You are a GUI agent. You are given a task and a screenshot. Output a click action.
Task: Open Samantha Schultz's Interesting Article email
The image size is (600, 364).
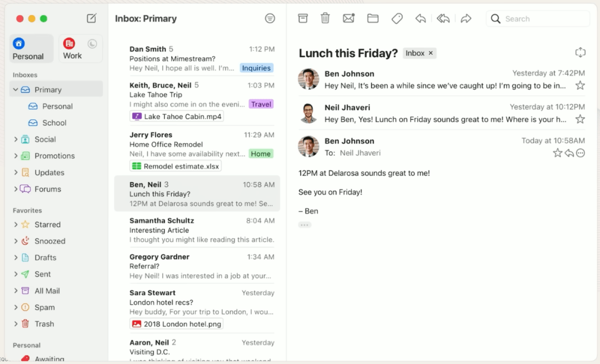coord(197,230)
